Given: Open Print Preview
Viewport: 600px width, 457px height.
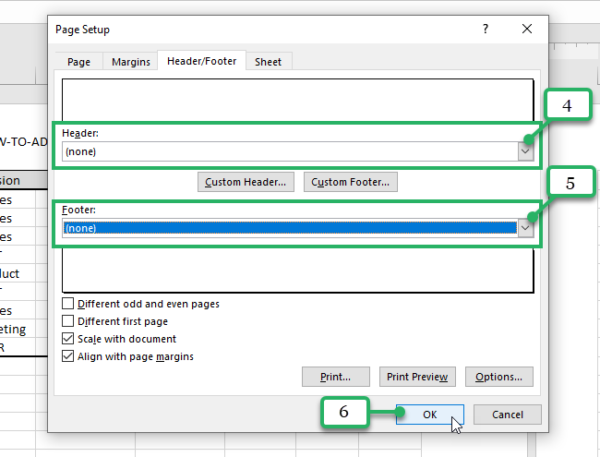Looking at the screenshot, I should tap(417, 377).
